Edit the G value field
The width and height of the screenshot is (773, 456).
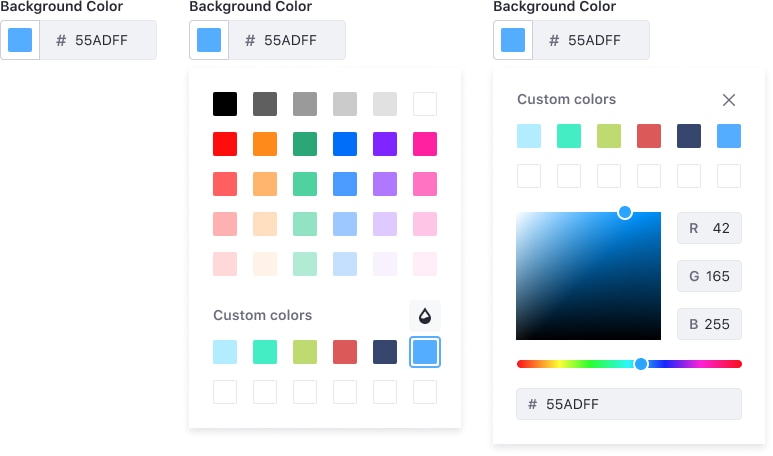coord(710,276)
